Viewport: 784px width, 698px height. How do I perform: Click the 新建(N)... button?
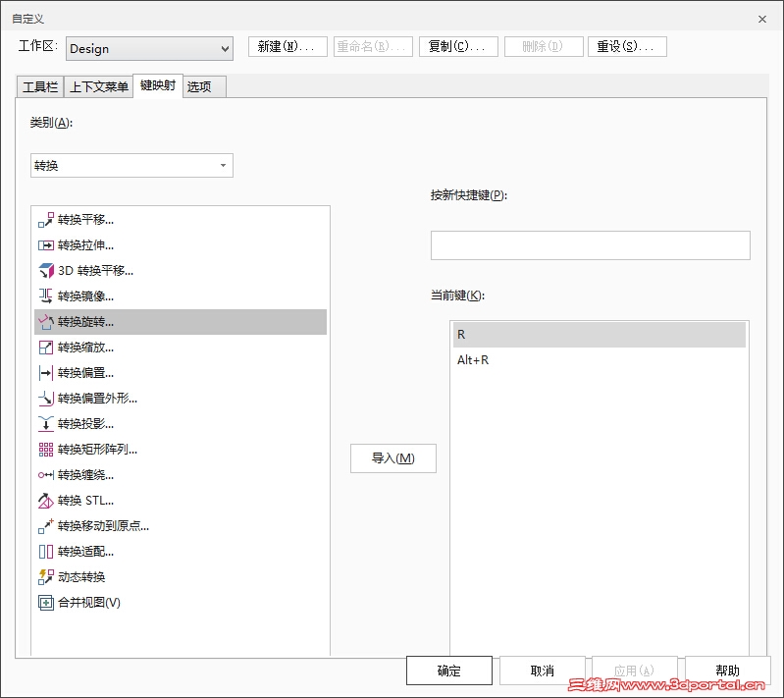click(287, 46)
